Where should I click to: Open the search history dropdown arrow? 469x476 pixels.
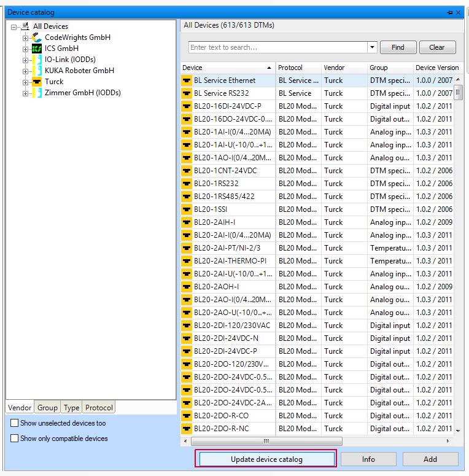(x=372, y=47)
